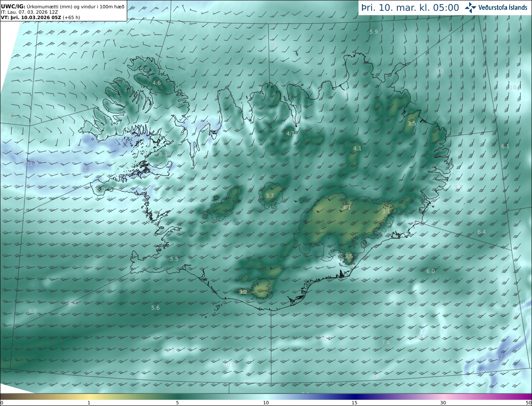Click the 'Veðurstofa Íslands' name text
This screenshot has height=406, width=532.
click(x=503, y=7)
